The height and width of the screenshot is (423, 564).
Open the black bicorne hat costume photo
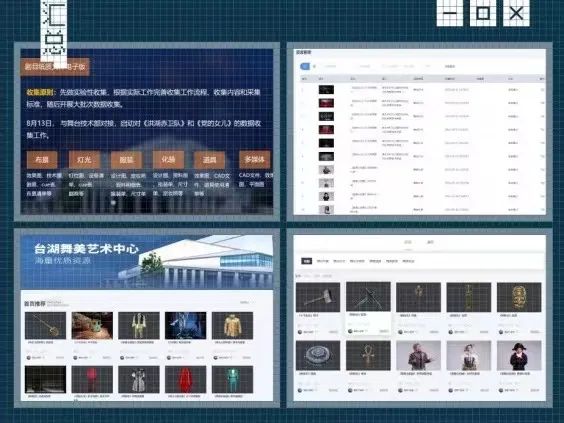(x=519, y=355)
